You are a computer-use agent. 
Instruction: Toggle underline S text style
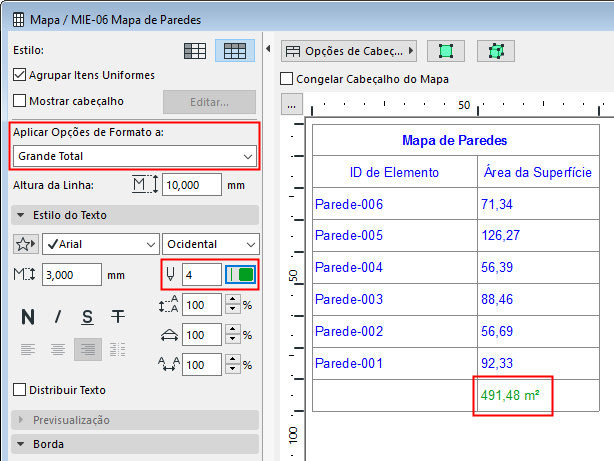(x=87, y=316)
